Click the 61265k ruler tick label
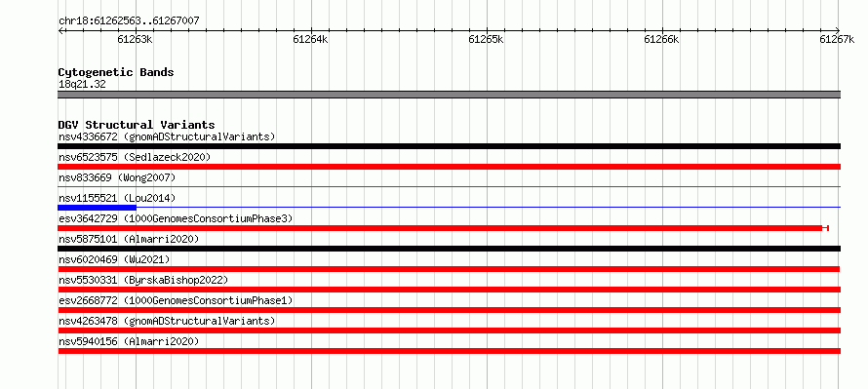868x389 pixels. pyautogui.click(x=486, y=39)
